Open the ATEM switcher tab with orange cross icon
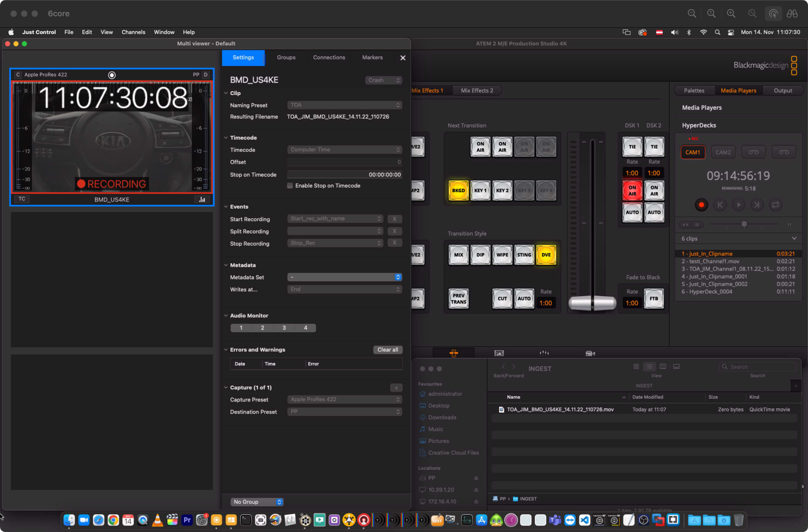808x532 pixels. click(x=453, y=353)
